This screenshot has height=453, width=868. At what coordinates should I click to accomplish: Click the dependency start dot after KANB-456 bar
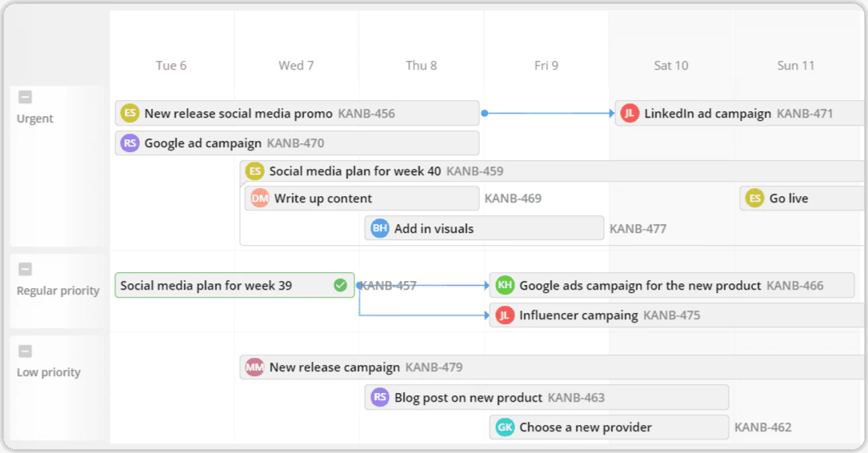tap(484, 114)
